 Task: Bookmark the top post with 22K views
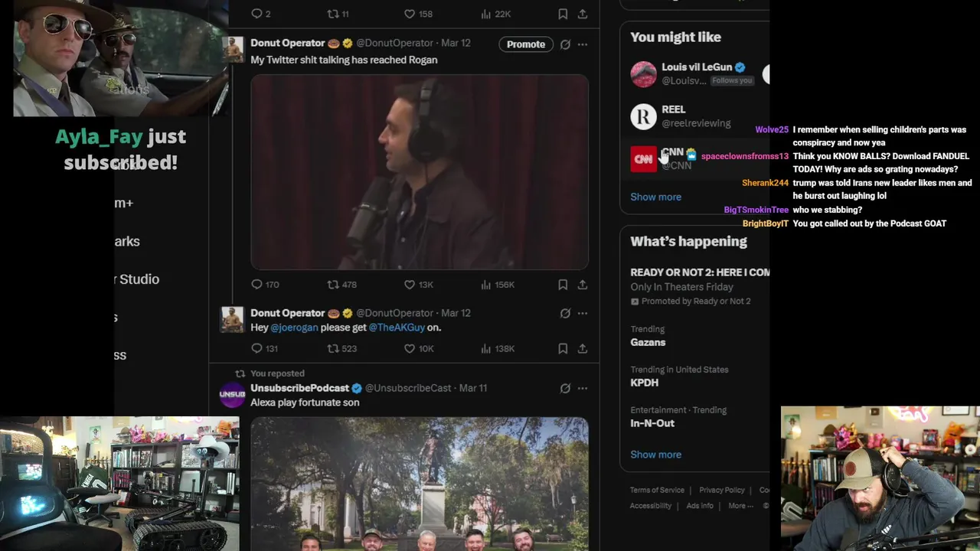pyautogui.click(x=563, y=14)
